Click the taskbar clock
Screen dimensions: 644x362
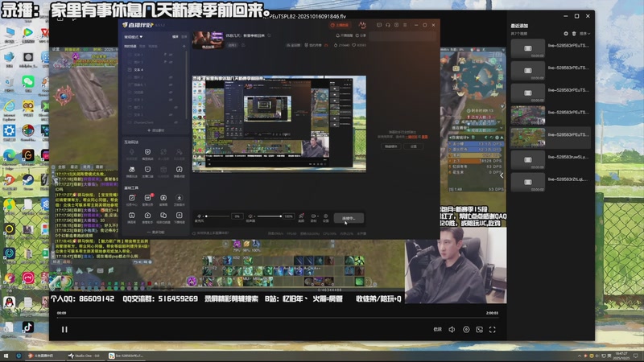click(x=621, y=356)
